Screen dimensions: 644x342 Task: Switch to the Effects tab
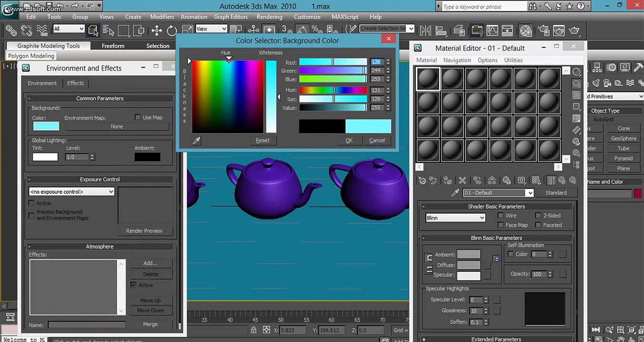(75, 83)
